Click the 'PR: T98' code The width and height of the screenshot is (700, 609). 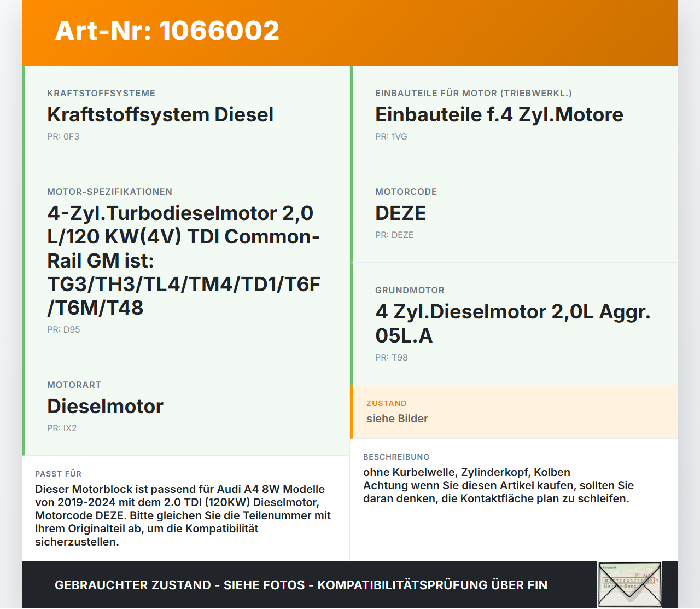(x=392, y=358)
